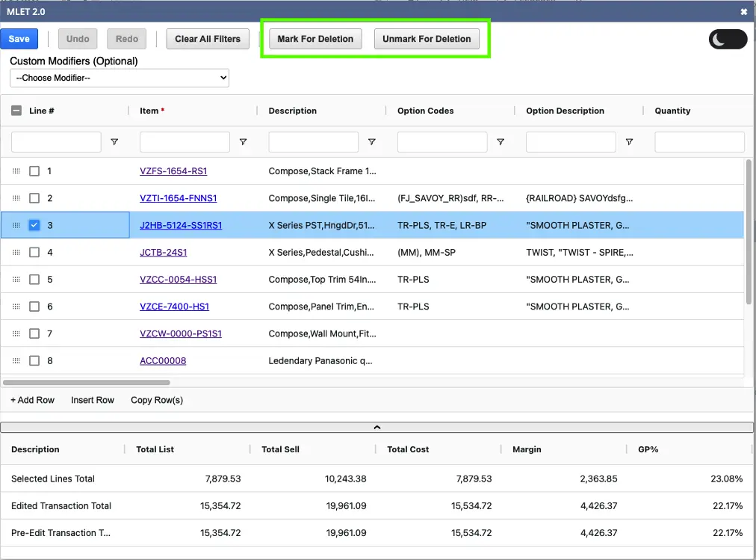The width and height of the screenshot is (756, 560).
Task: Click Unmark For Deletion
Action: pos(427,39)
